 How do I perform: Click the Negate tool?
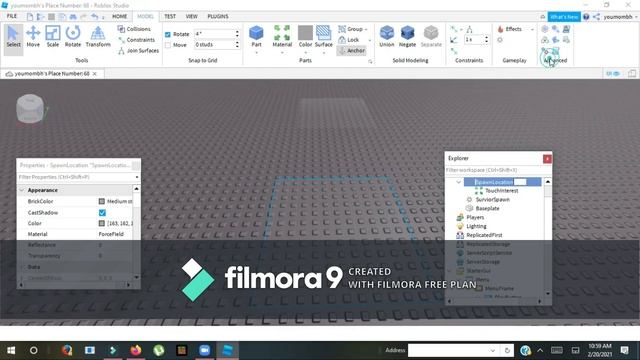pos(407,36)
